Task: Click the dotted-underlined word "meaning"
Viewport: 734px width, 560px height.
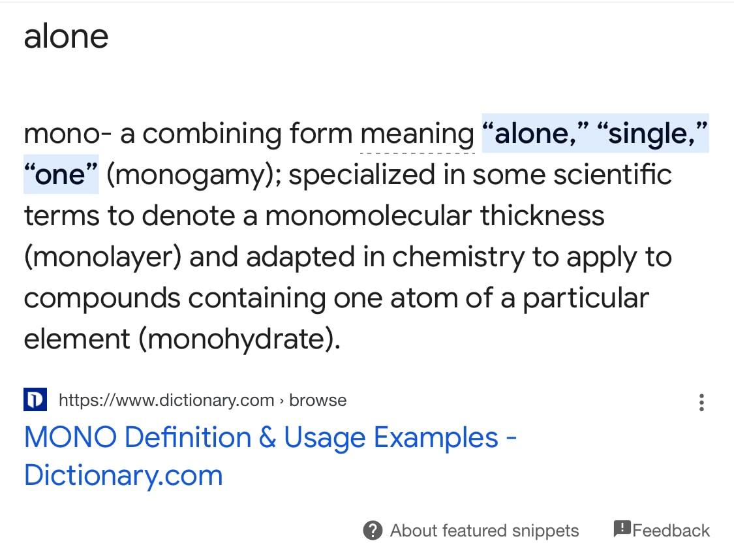Action: click(x=417, y=134)
